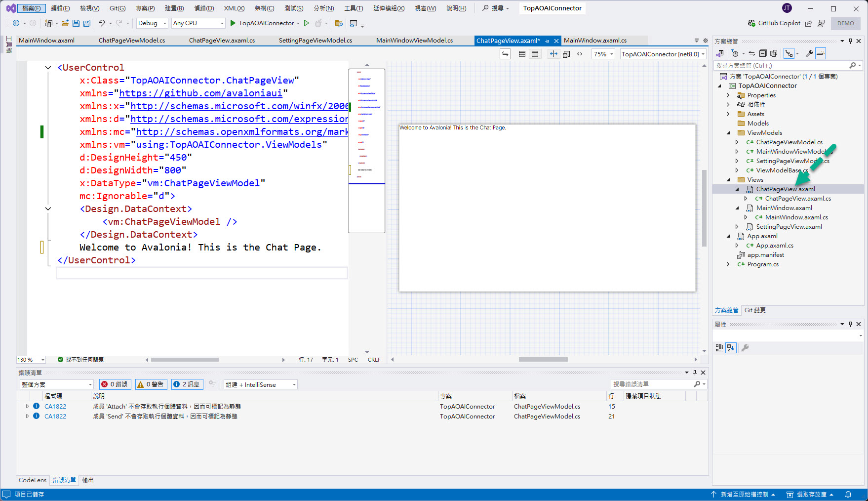Screen dimensions: 868x501
Task: Click the notifications bell in status bar
Action: [x=848, y=495]
